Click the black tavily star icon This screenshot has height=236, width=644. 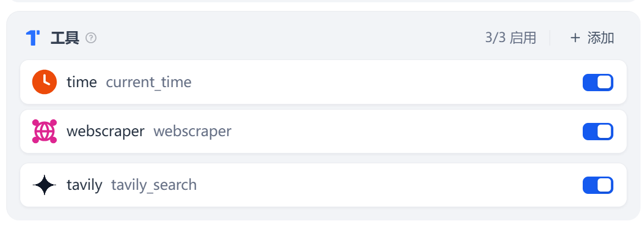[45, 185]
